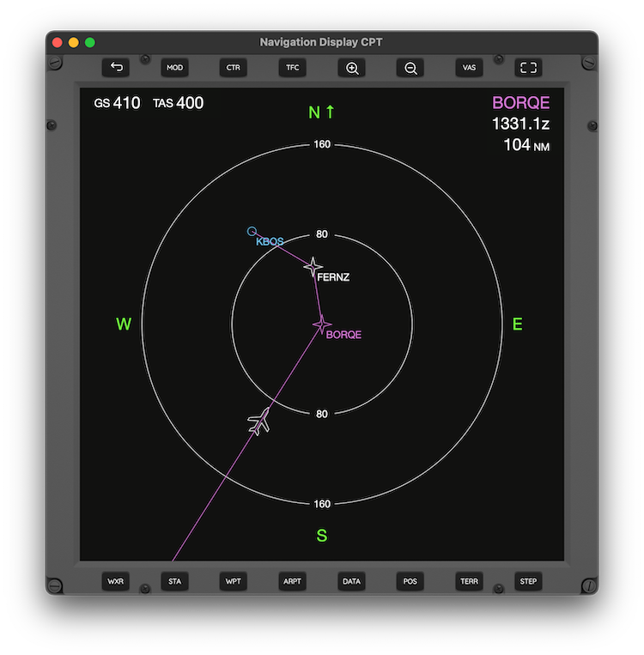Click the KBOS airport circle symbol

coord(252,231)
